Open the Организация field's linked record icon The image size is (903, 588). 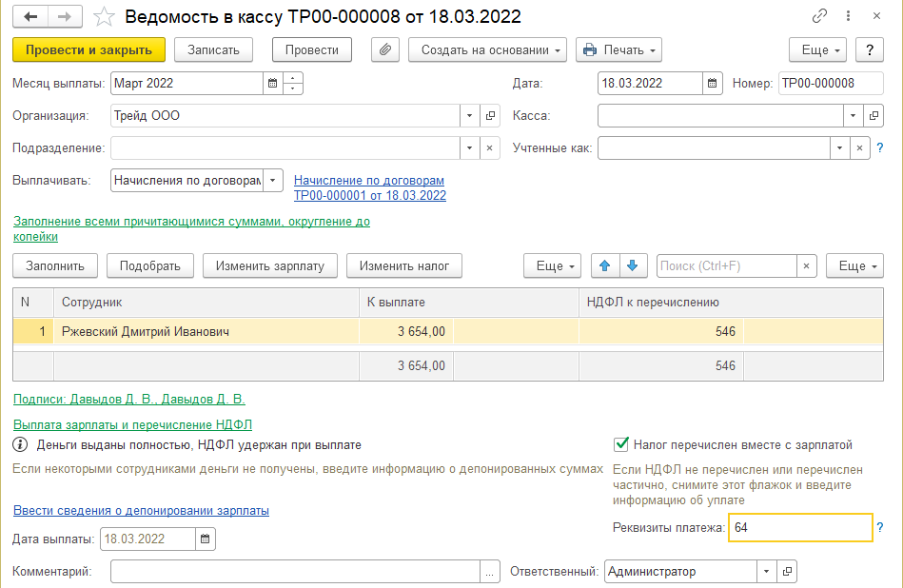click(x=491, y=116)
